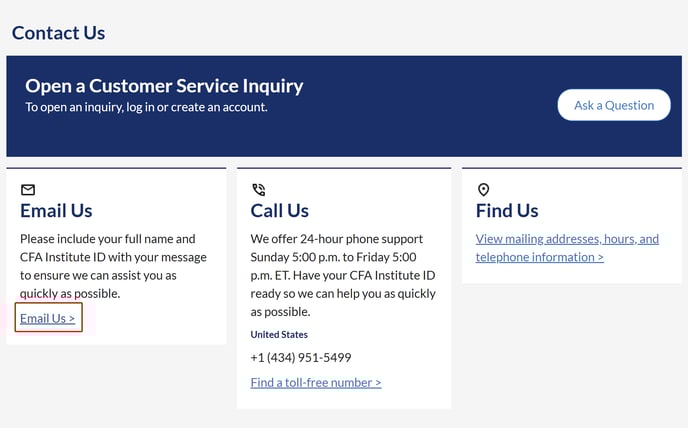This screenshot has width=688, height=428.
Task: Open the Find a toll-free number link
Action: pos(316,382)
